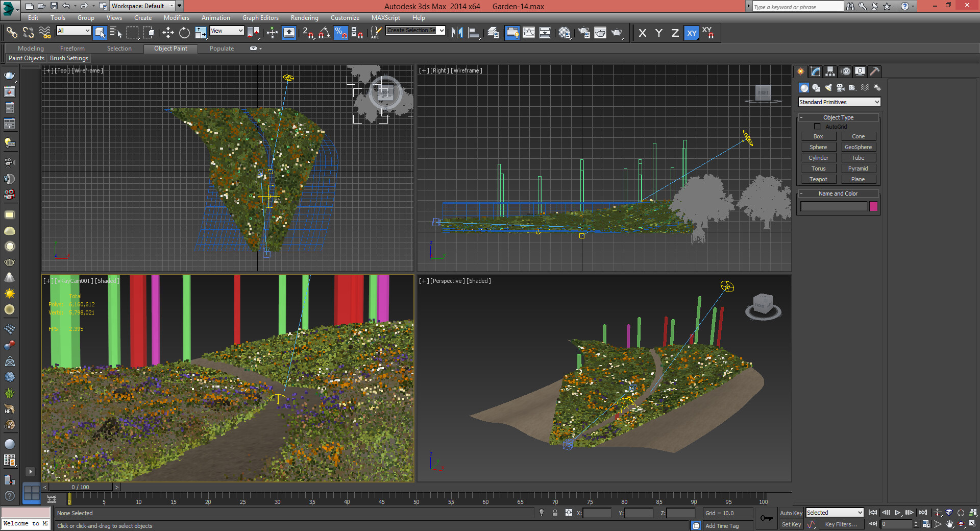This screenshot has width=980, height=531.
Task: Toggle Auto Key animation mode
Action: click(x=791, y=513)
